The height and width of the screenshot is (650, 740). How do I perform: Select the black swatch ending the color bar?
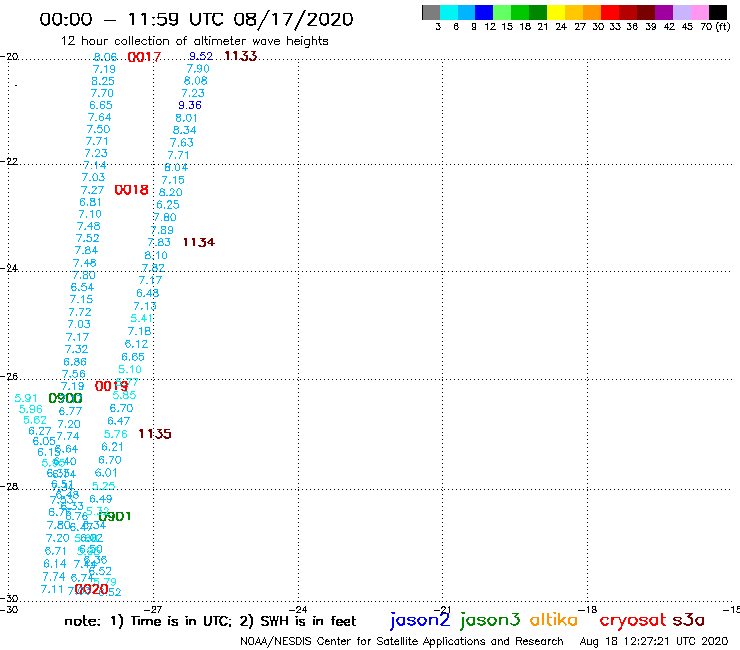pos(717,12)
